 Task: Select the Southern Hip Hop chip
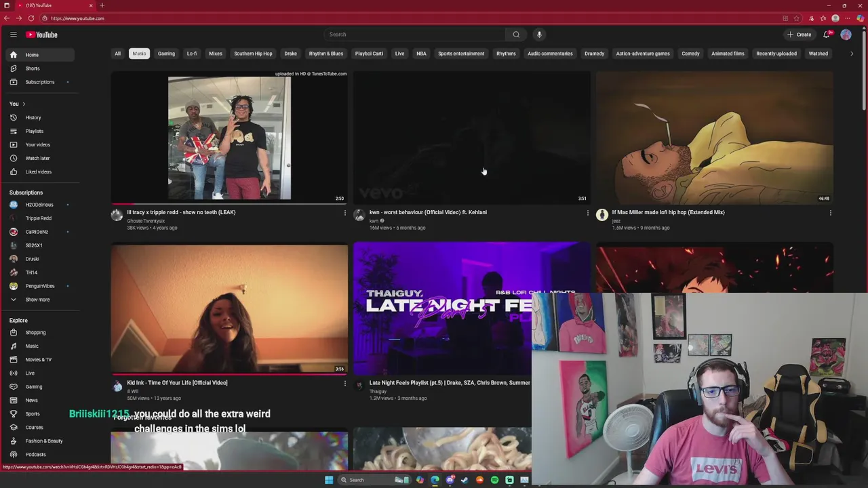(x=253, y=54)
